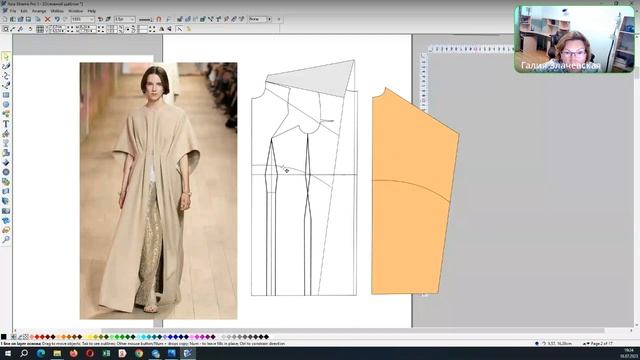Select the QuickShape tool

[x=6, y=114]
